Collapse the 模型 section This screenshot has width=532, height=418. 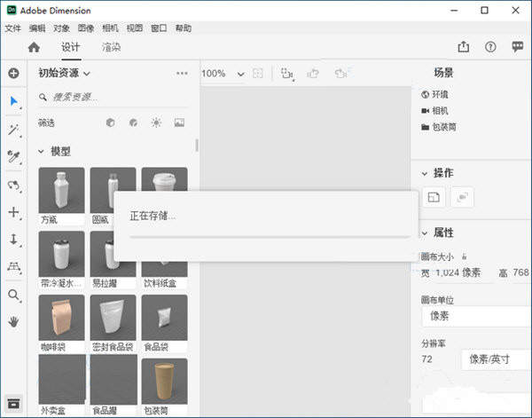42,152
